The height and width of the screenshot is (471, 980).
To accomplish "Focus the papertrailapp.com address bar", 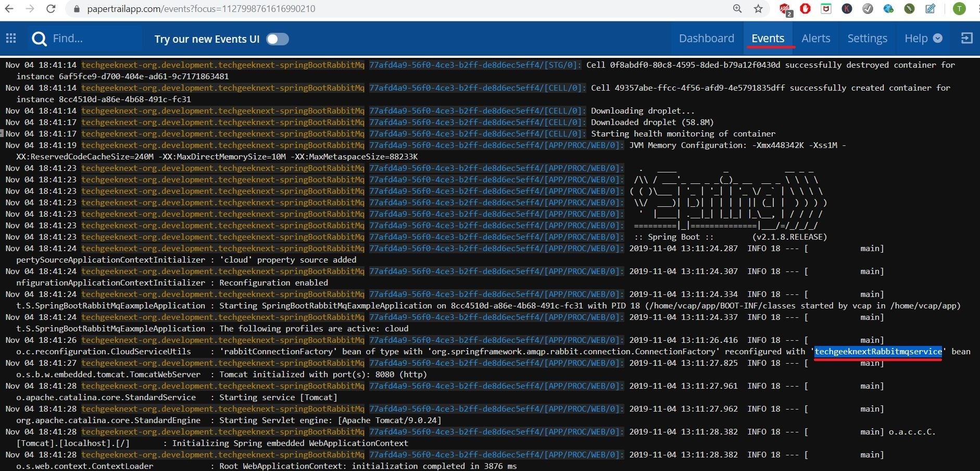I will click(401, 9).
